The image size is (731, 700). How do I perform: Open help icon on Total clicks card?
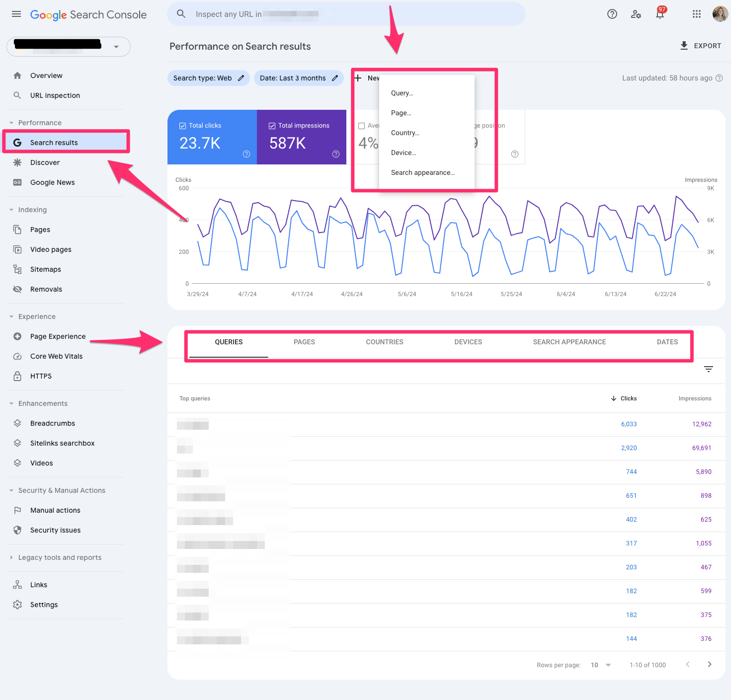(246, 154)
